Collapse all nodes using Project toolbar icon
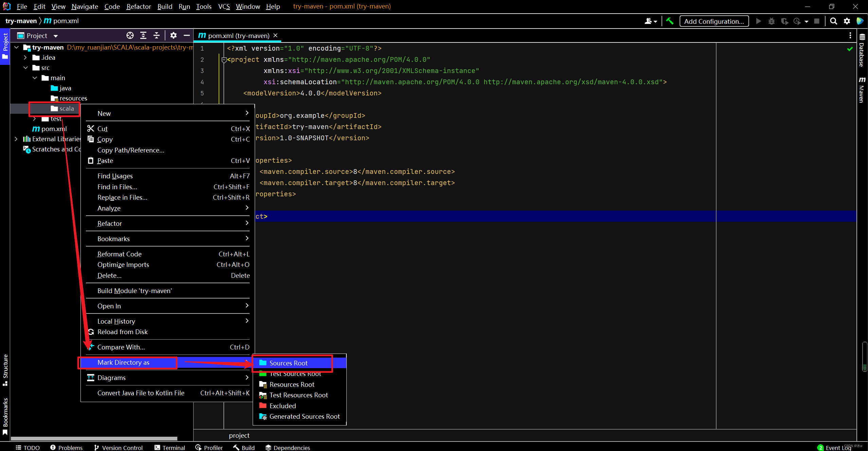Screen dimensions: 868x451 [x=157, y=35]
